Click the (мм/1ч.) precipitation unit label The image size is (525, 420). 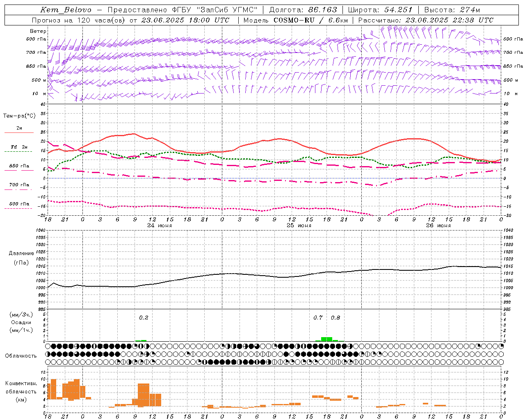click(x=21, y=330)
